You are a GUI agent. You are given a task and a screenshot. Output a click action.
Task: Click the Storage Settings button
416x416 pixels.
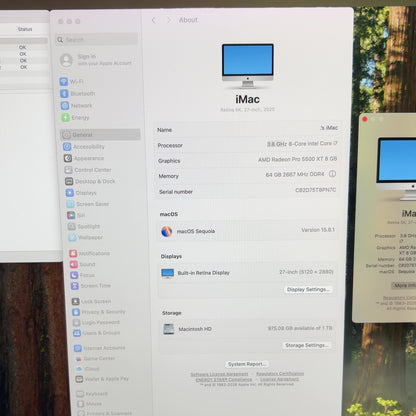point(307,345)
